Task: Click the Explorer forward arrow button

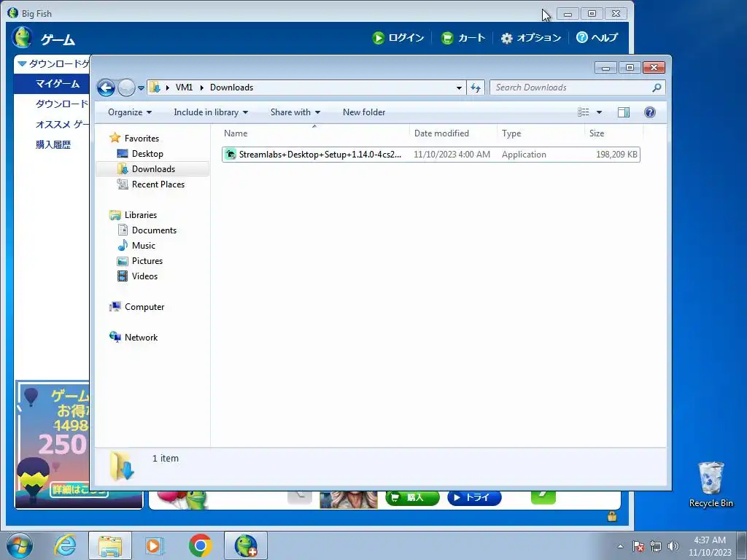Action: point(126,87)
